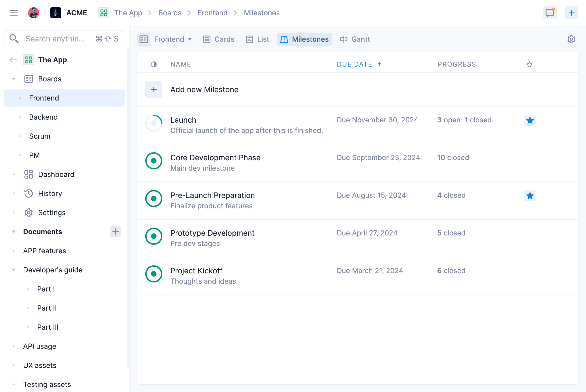
Task: Click the user avatar picture
Action: 34,13
